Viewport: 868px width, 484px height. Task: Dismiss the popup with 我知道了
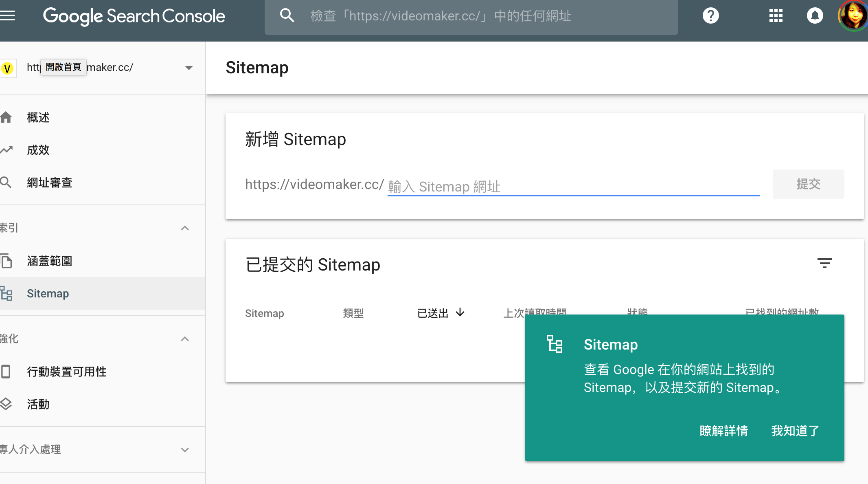pos(795,431)
